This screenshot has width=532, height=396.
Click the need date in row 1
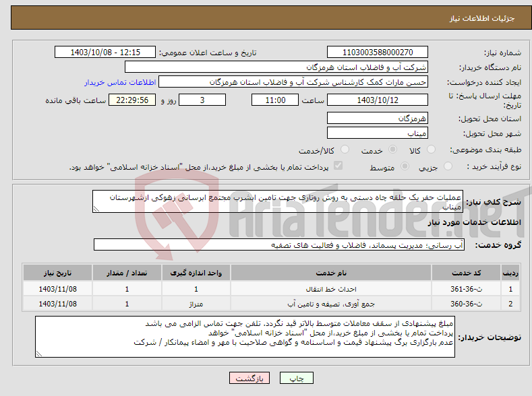click(58, 289)
